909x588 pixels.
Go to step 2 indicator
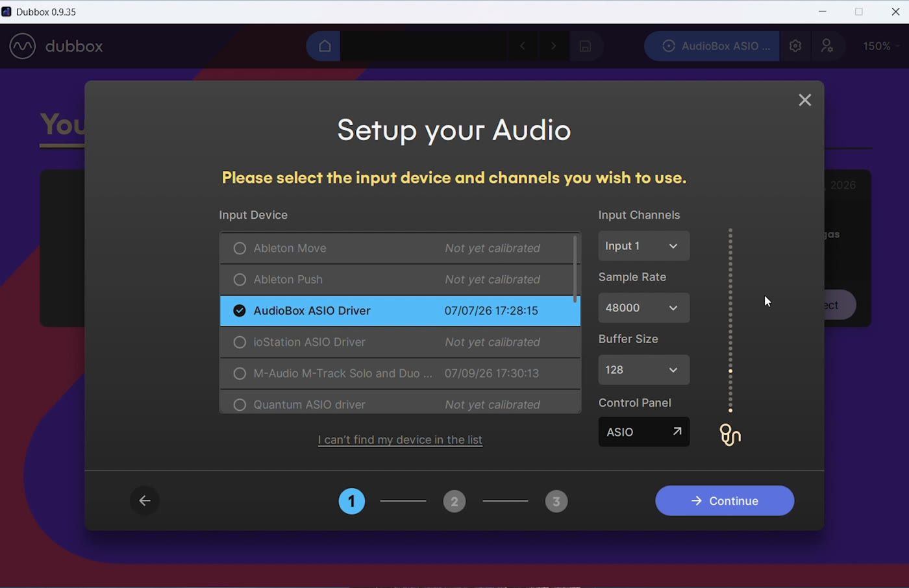pyautogui.click(x=454, y=501)
